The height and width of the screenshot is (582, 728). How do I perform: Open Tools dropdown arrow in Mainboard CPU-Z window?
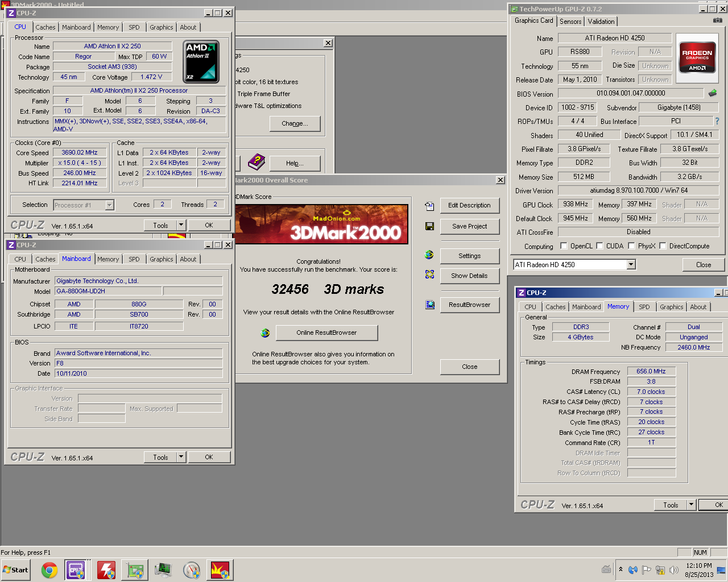point(181,457)
